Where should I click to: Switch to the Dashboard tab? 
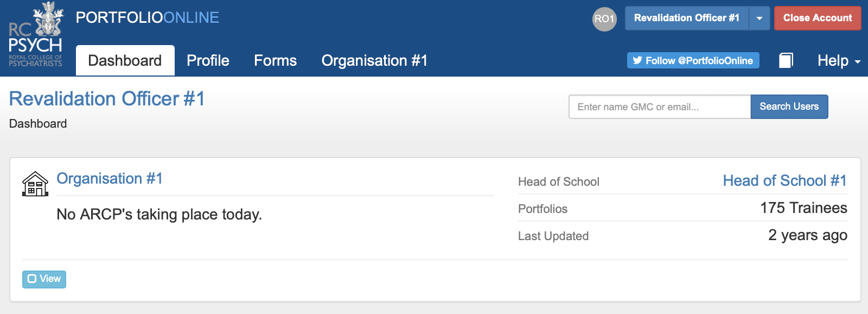[x=125, y=60]
